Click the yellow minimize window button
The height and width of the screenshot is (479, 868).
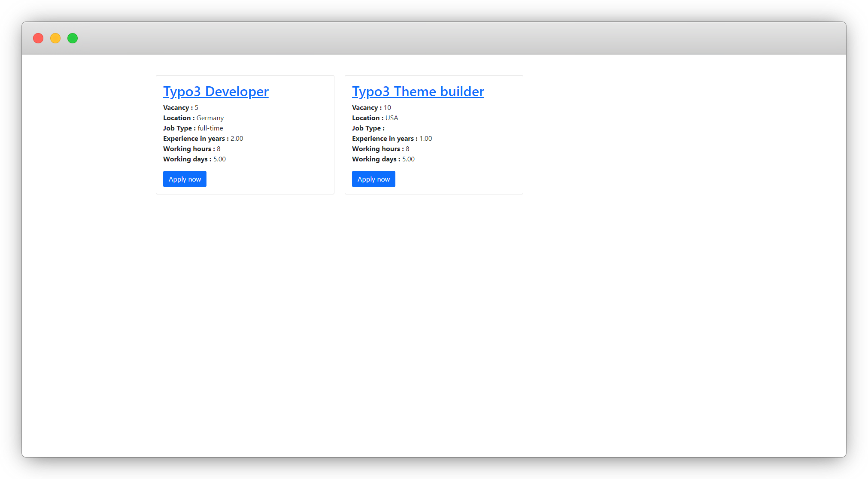pos(55,38)
